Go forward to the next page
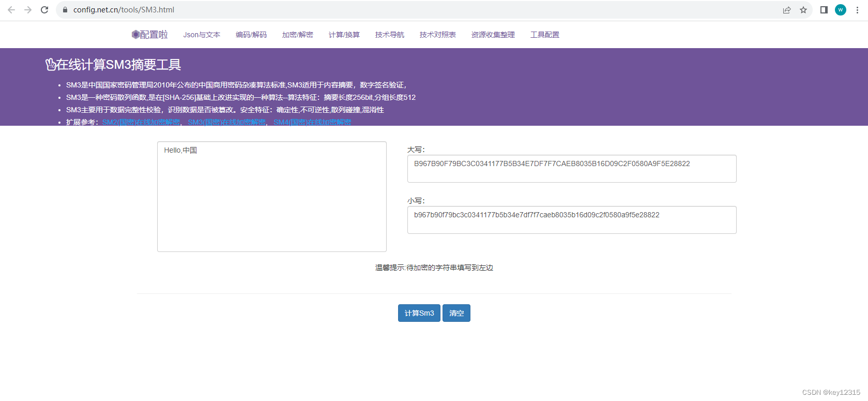Image resolution: width=868 pixels, height=401 pixels. (x=28, y=10)
